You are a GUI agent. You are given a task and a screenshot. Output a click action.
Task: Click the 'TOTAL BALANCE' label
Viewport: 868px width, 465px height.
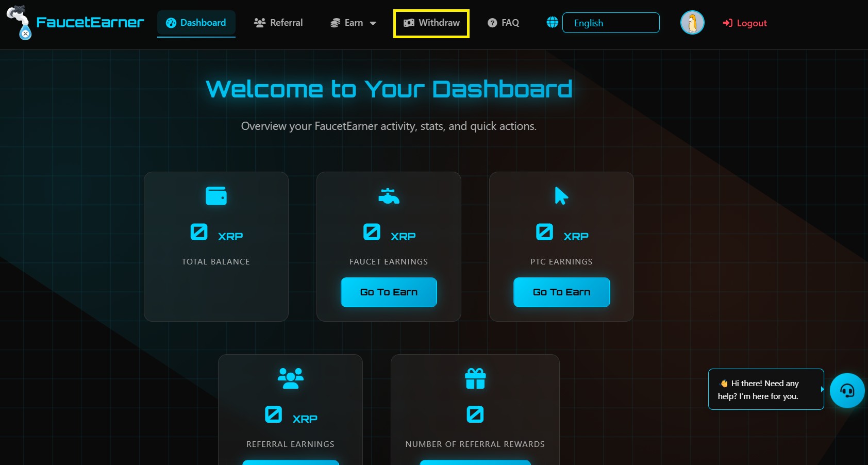(x=216, y=262)
